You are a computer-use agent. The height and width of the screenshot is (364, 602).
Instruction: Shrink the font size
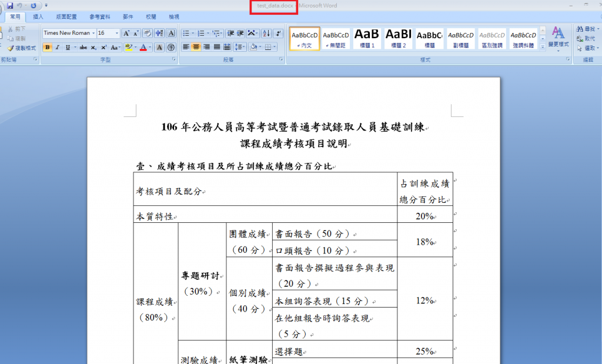point(136,34)
